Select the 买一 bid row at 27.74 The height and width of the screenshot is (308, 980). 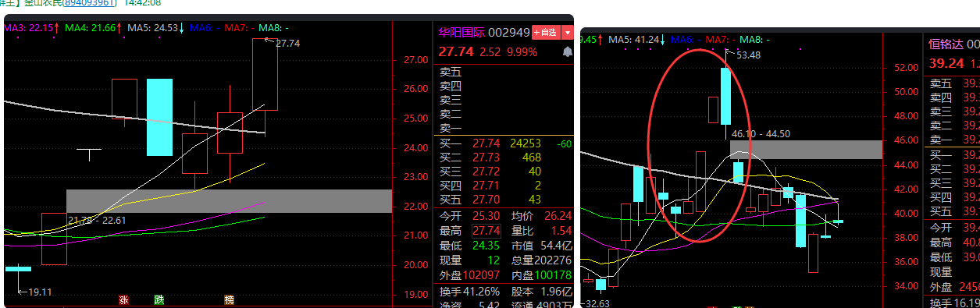504,143
